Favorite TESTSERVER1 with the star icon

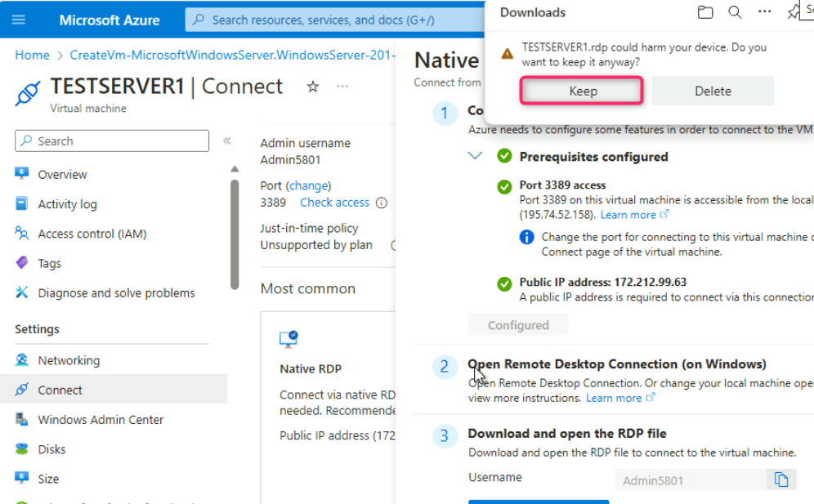pyautogui.click(x=312, y=87)
